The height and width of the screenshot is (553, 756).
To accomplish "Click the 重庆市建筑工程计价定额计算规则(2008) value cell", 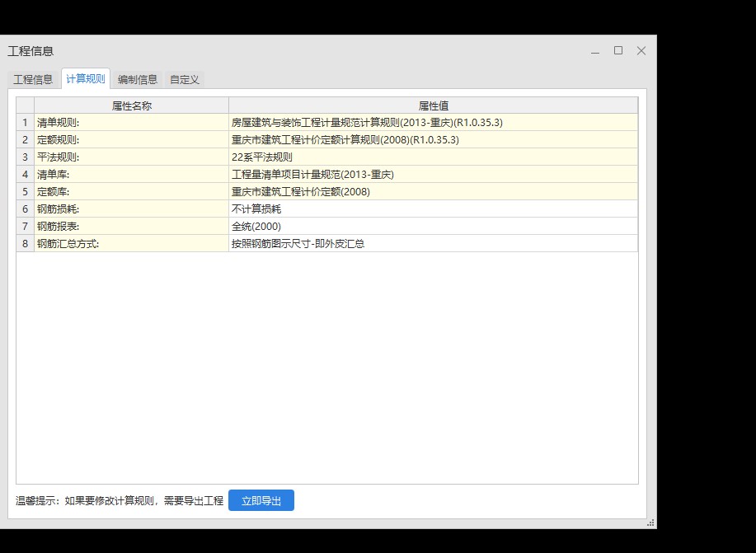I will 434,140.
